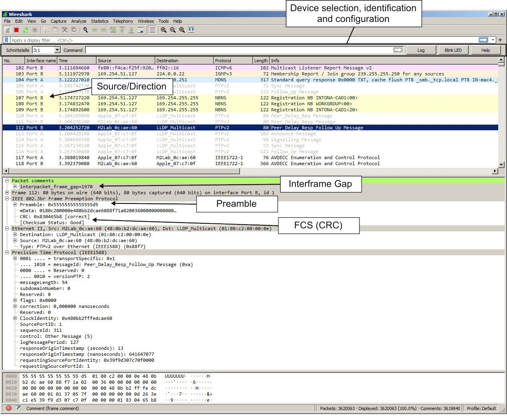507x420 pixels.
Task: Expand the Preamble field
Action: (15, 205)
